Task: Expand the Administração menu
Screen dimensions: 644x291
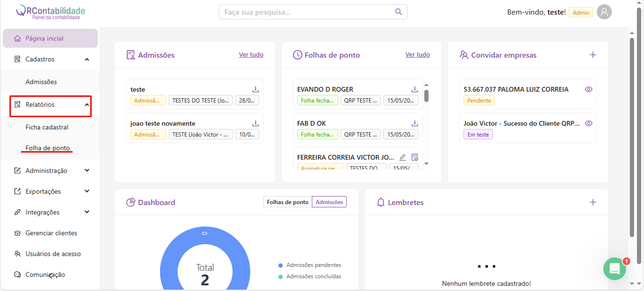Action: pyautogui.click(x=87, y=171)
